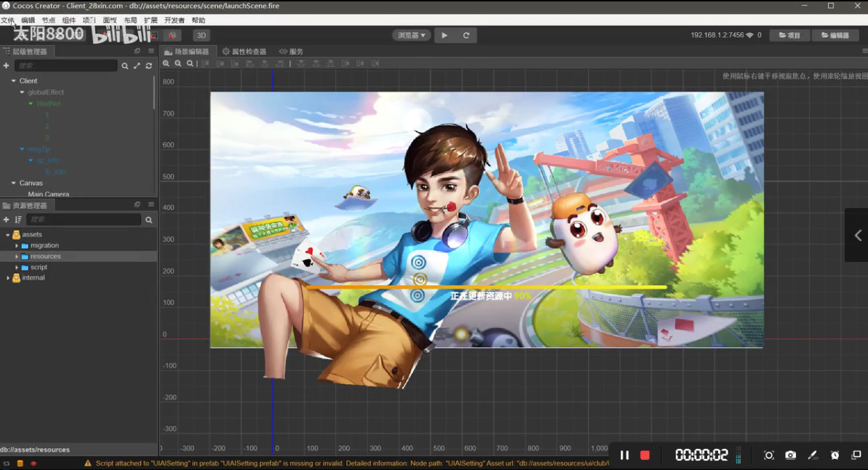The image size is (868, 470).
Task: Click the hierarchy panel vertical scrollbar
Action: pos(154,92)
